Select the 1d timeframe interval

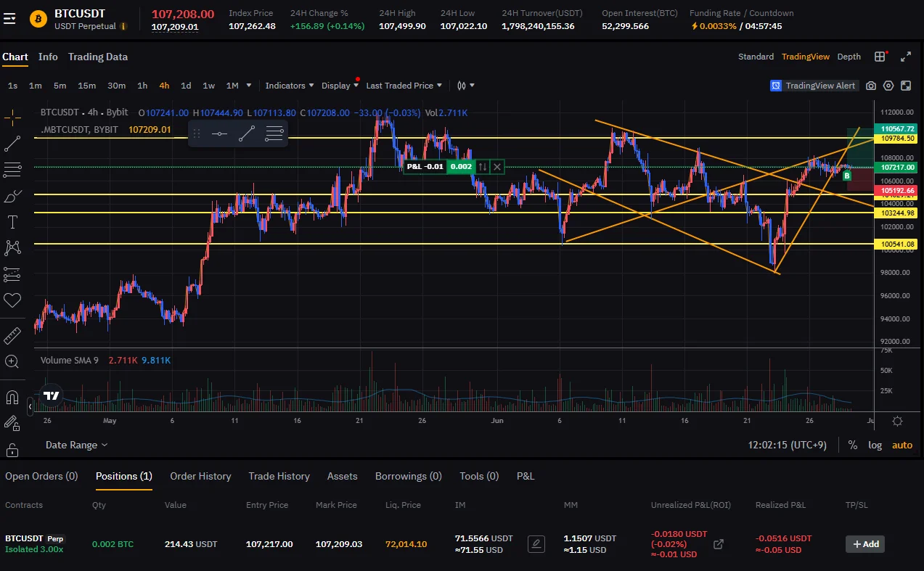click(186, 86)
